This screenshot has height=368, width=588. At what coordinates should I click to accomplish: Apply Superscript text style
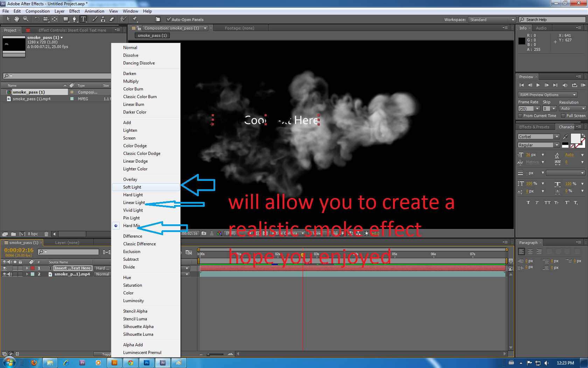(567, 203)
